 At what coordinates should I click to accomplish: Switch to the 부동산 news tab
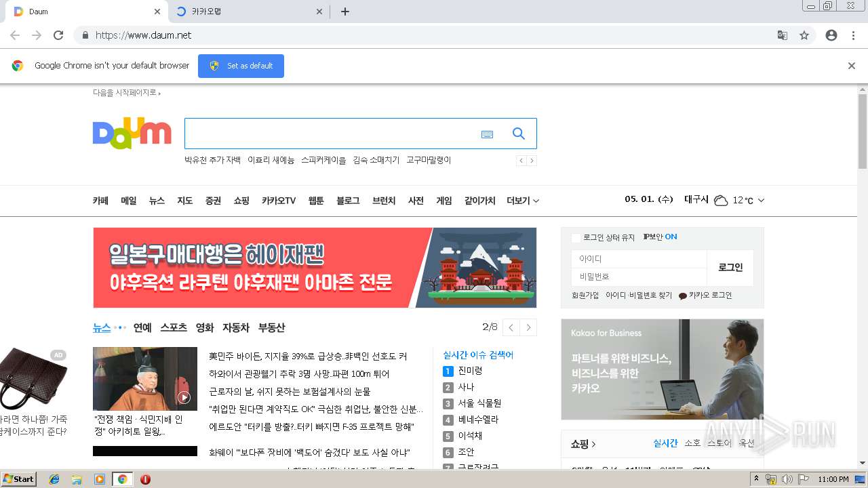tap(271, 327)
